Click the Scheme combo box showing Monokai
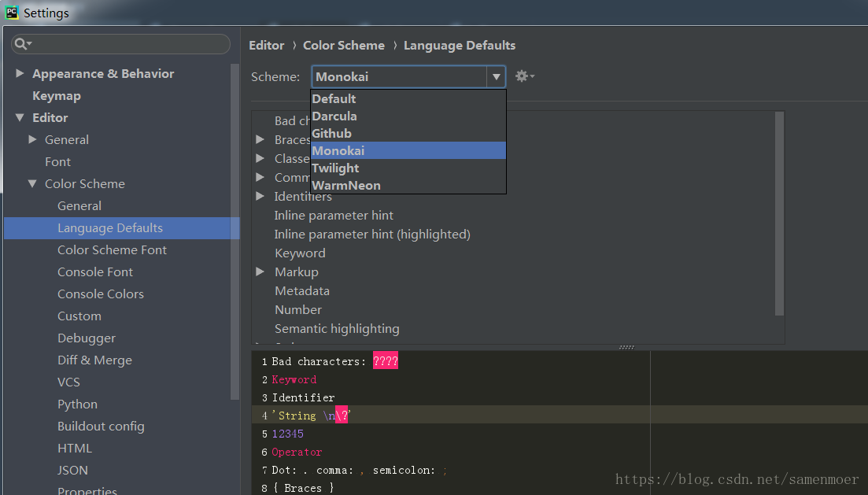The height and width of the screenshot is (495, 868). click(408, 77)
